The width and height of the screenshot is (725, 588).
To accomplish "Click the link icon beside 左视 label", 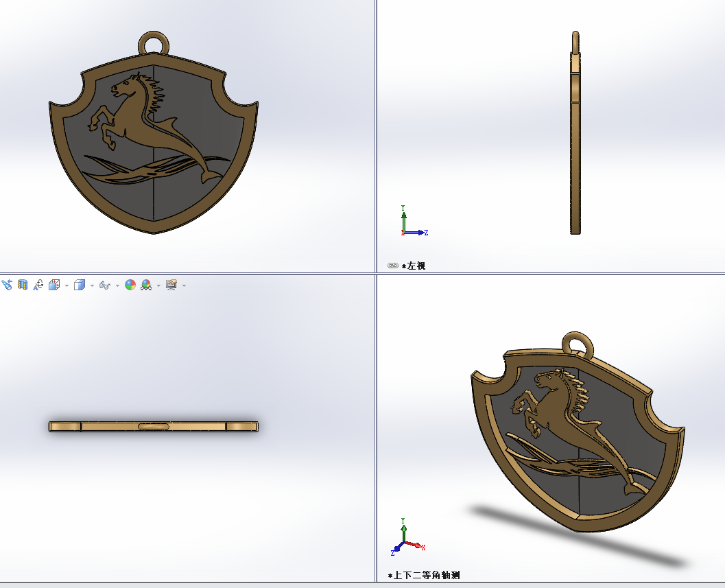I will point(393,266).
